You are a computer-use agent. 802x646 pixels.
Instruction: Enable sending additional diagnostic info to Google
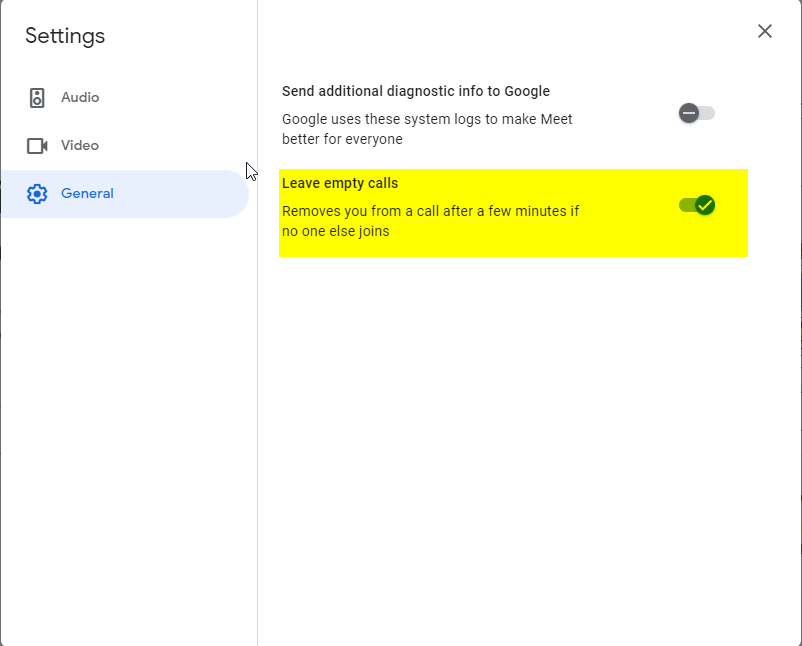(694, 112)
